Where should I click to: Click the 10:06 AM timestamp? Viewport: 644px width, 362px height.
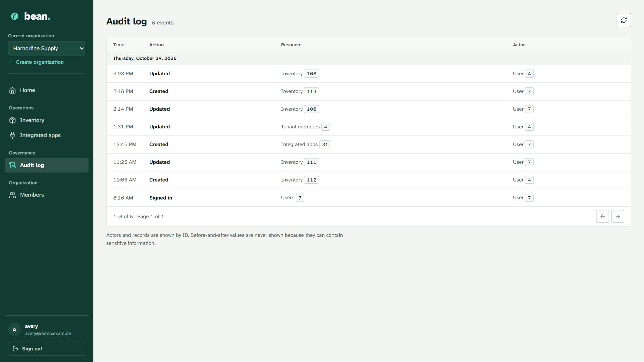pyautogui.click(x=125, y=180)
